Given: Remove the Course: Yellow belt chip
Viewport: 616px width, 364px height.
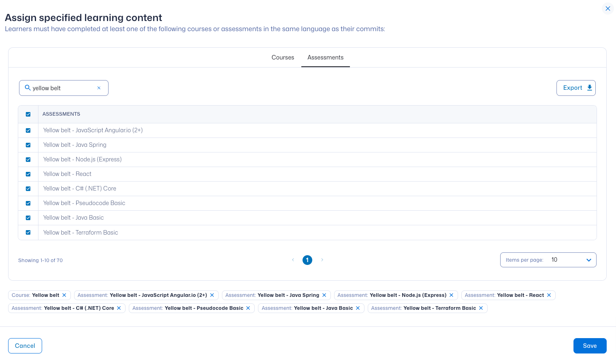Looking at the screenshot, I should coord(64,295).
